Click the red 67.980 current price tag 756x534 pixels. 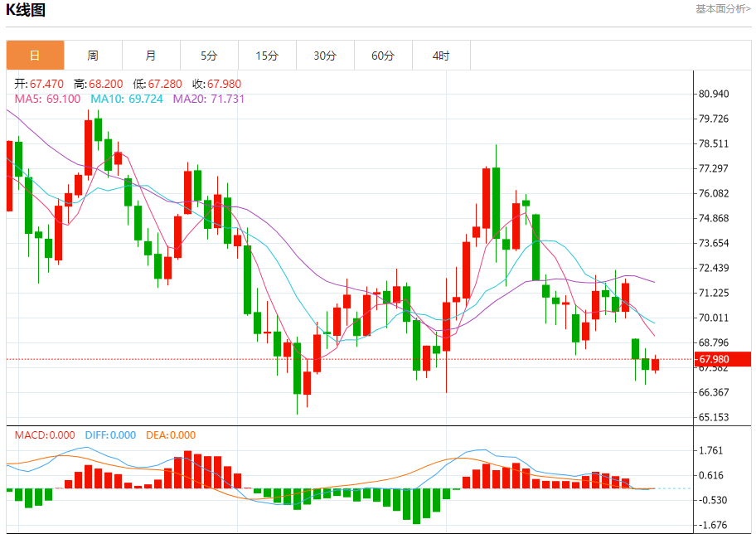point(722,359)
